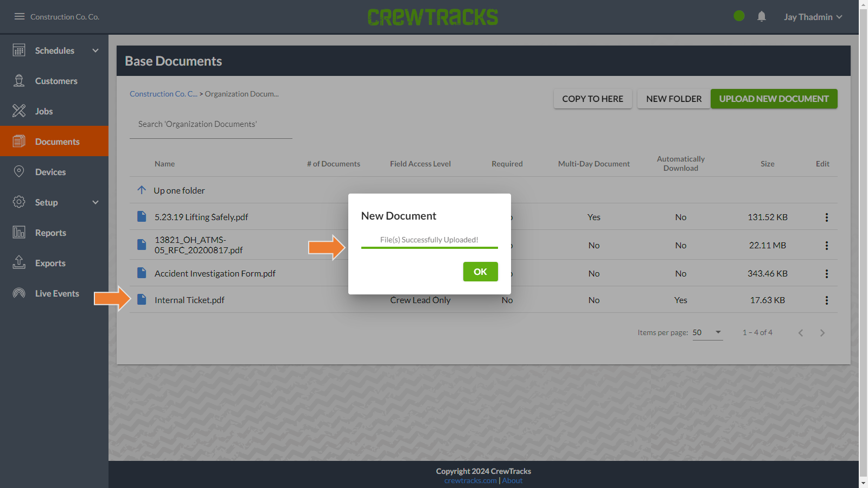The width and height of the screenshot is (868, 488).
Task: Open edit menu for Internal Ticket.pdf
Action: [827, 300]
